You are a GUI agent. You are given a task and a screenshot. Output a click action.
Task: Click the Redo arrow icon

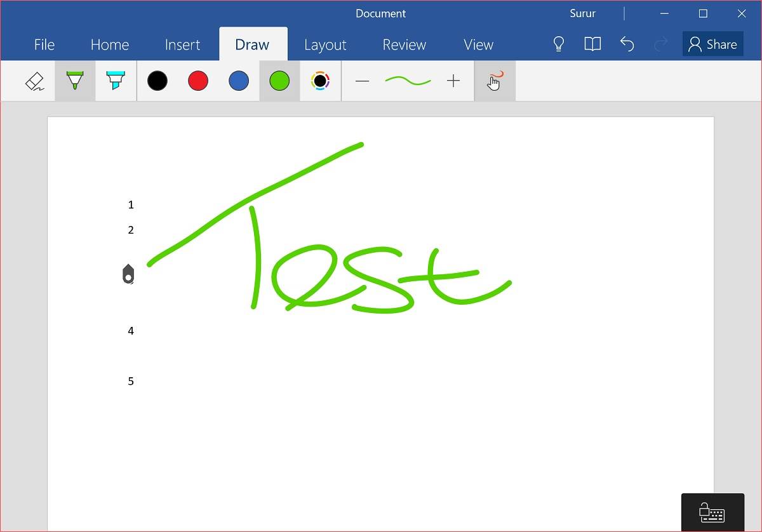coord(660,44)
